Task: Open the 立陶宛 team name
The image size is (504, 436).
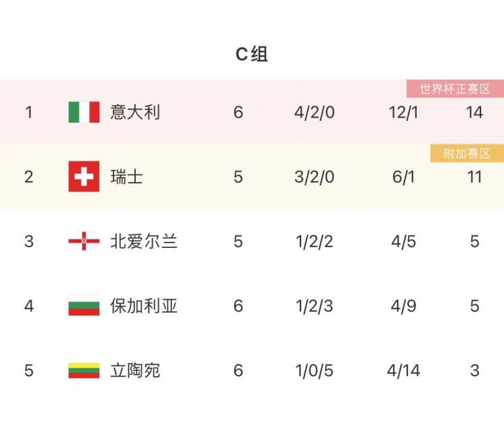Action: (135, 370)
